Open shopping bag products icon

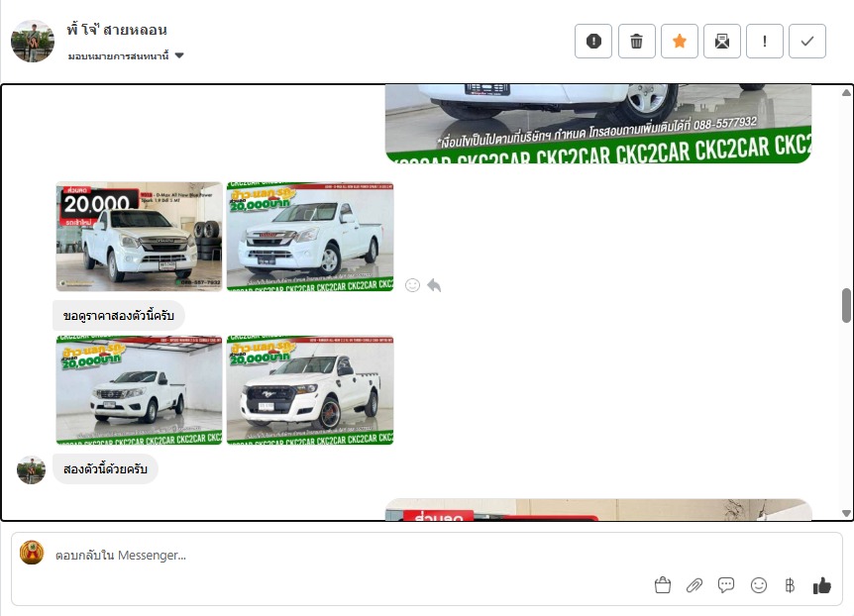(x=662, y=585)
